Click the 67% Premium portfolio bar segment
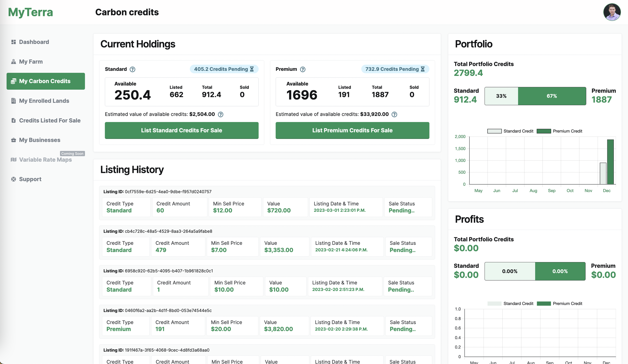628x364 pixels. [x=552, y=96]
